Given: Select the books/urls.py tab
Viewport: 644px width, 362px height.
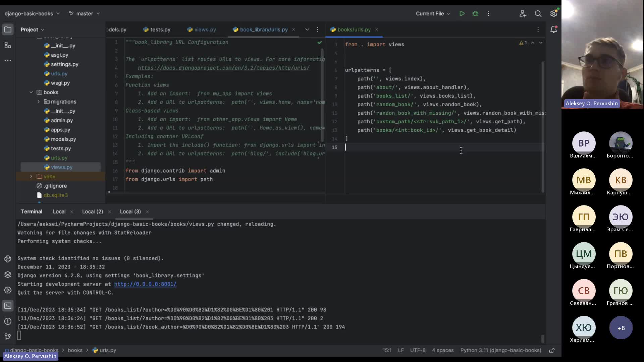Looking at the screenshot, I should [351, 29].
